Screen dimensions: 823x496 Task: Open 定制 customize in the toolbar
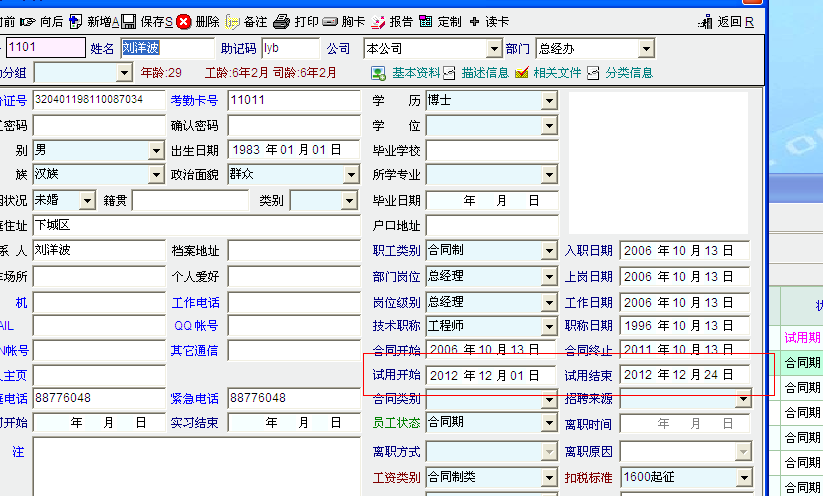(441, 21)
